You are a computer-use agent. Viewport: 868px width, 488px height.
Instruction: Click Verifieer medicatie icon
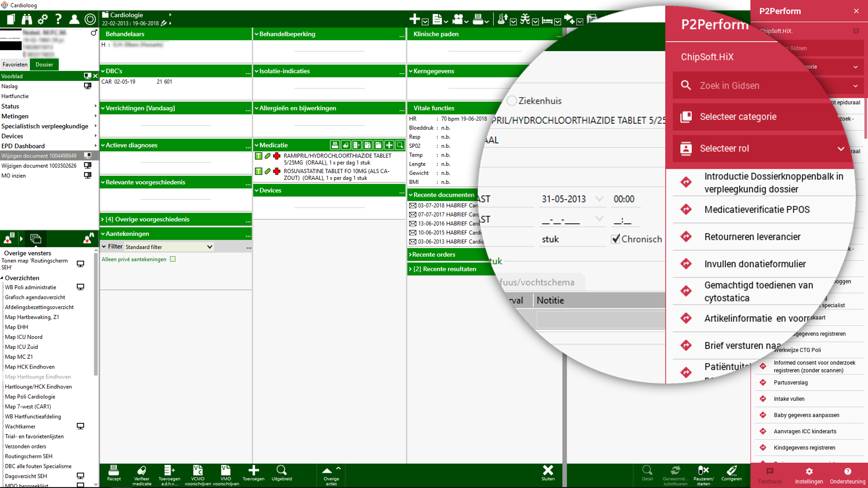[142, 470]
